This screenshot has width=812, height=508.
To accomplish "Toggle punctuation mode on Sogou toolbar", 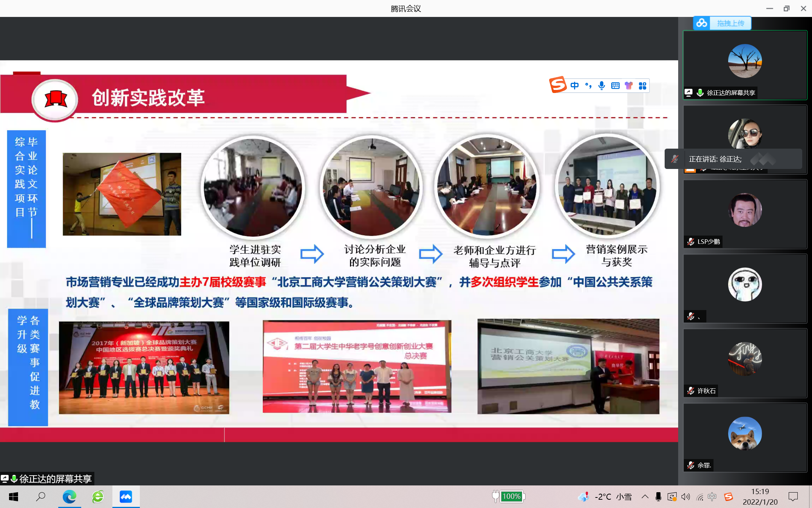I will pyautogui.click(x=588, y=86).
